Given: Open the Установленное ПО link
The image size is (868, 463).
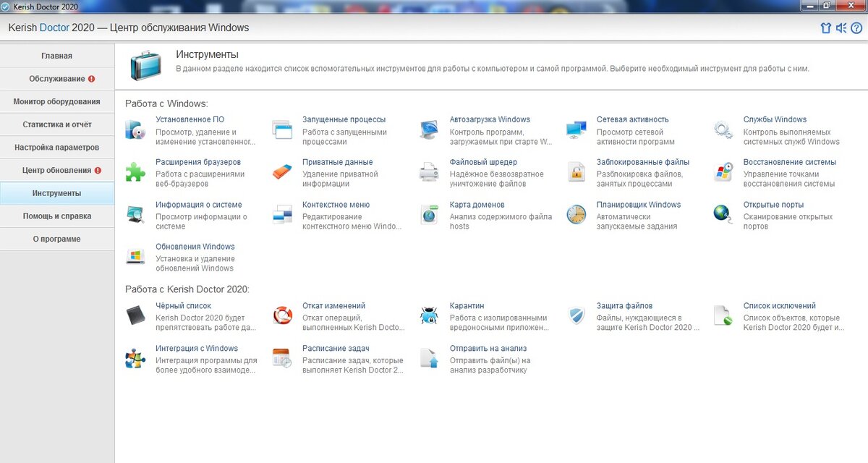Looking at the screenshot, I should tap(190, 120).
